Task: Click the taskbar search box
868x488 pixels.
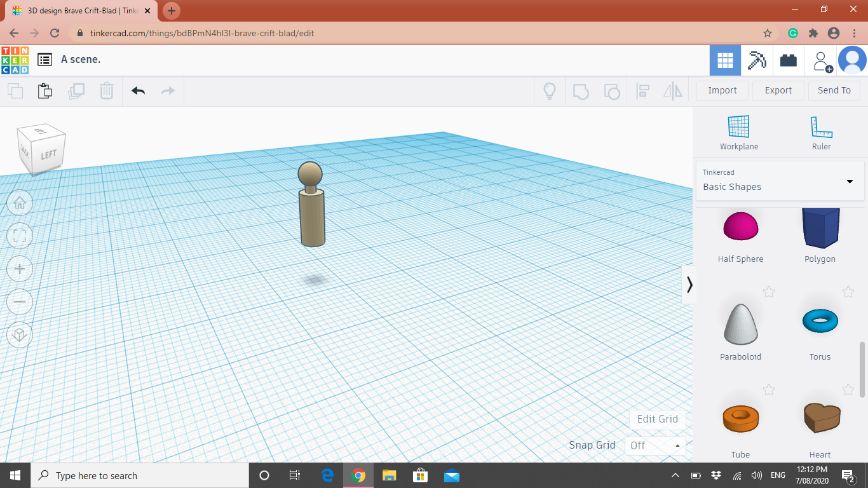Action: (139, 475)
